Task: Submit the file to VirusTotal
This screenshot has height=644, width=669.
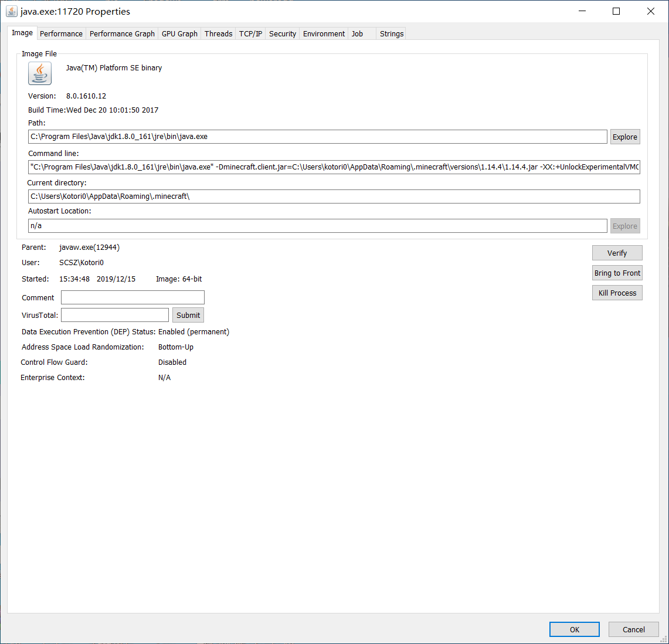Action: (x=188, y=315)
